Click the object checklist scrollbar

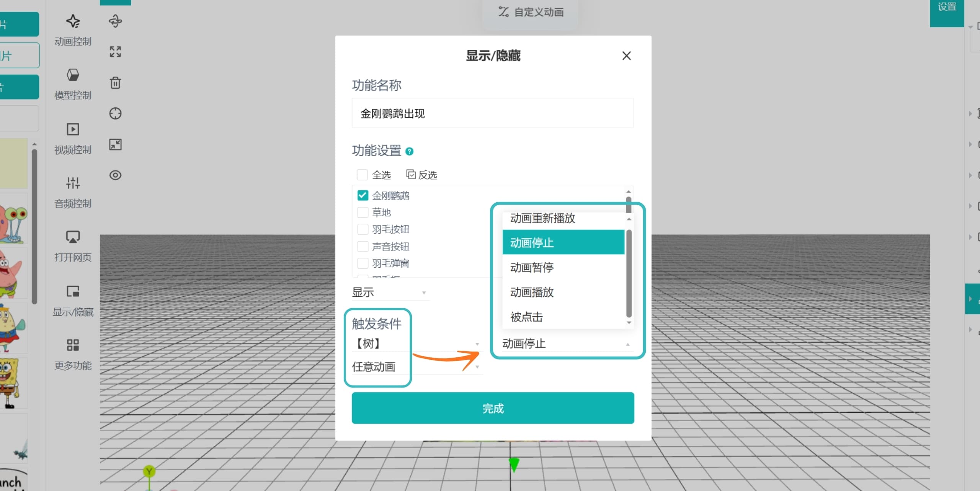(628, 205)
